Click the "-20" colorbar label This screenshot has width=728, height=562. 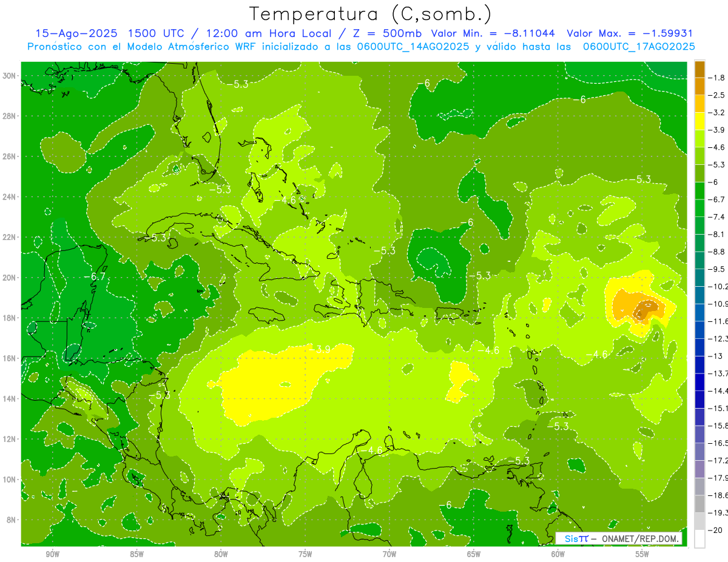point(716,530)
